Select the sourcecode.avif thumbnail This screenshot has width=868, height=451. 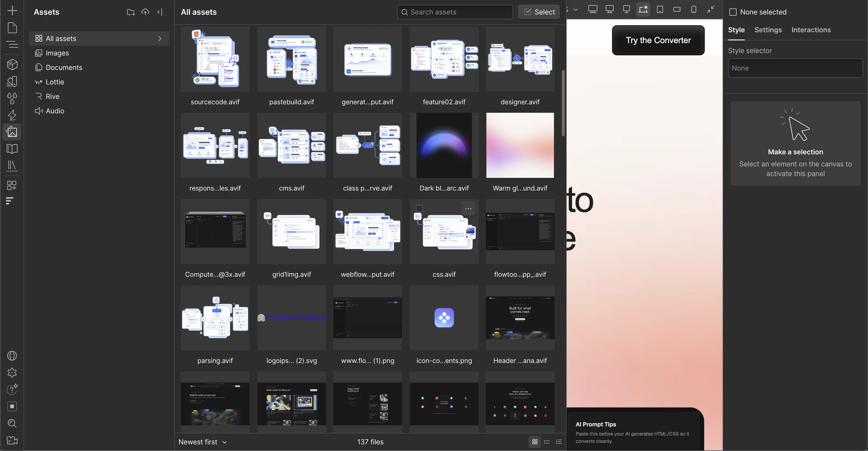215,59
